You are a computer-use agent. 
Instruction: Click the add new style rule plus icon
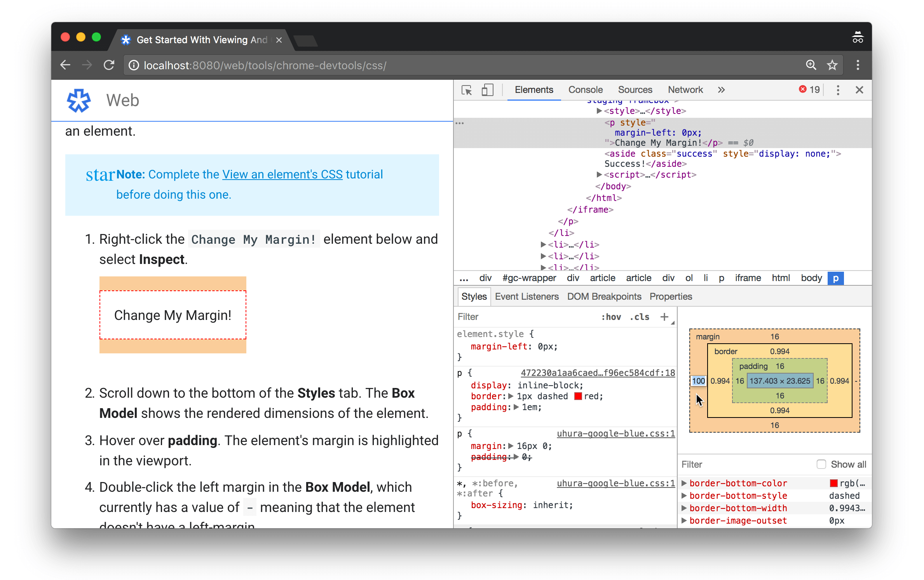(x=664, y=317)
